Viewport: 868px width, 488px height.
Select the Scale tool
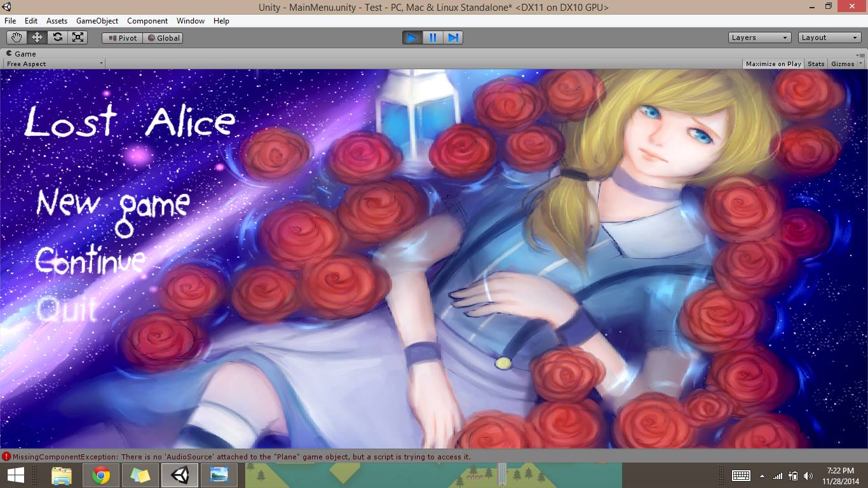pos(78,37)
